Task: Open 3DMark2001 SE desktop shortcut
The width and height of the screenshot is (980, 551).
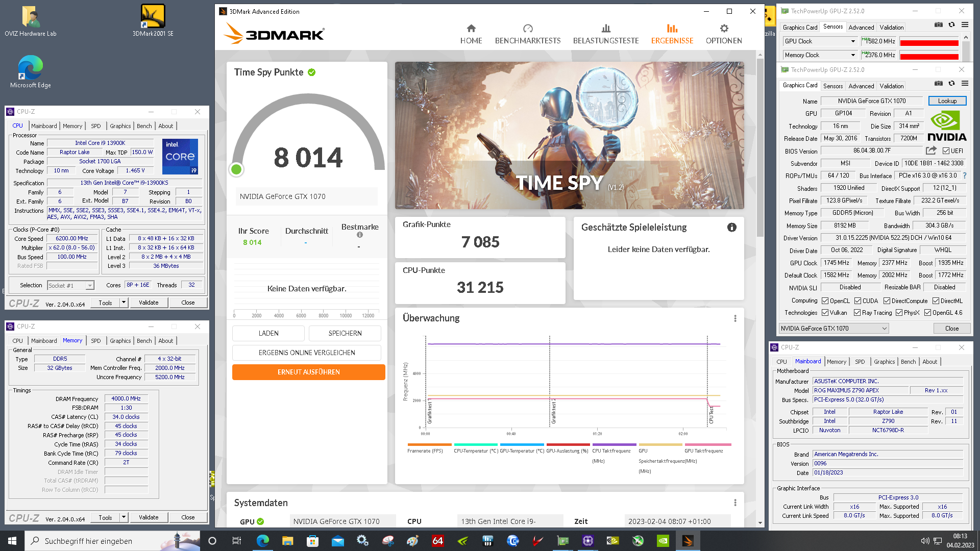Action: (x=153, y=20)
